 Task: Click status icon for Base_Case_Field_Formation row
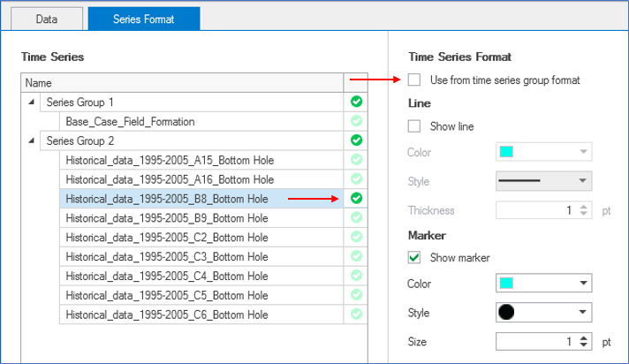356,121
